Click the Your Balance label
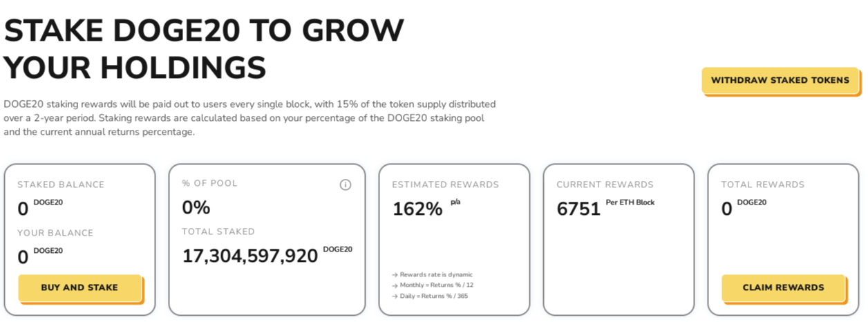This screenshot has height=322, width=868. pyautogui.click(x=55, y=233)
